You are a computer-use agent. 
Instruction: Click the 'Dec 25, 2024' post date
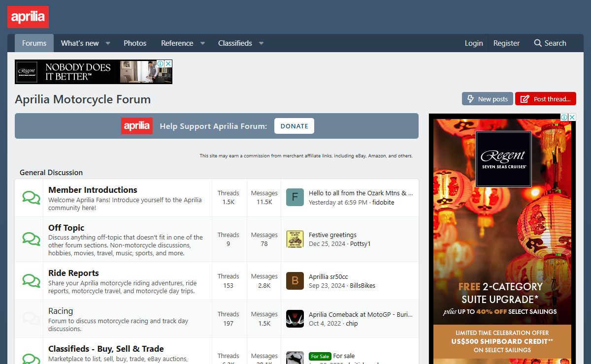pyautogui.click(x=327, y=243)
